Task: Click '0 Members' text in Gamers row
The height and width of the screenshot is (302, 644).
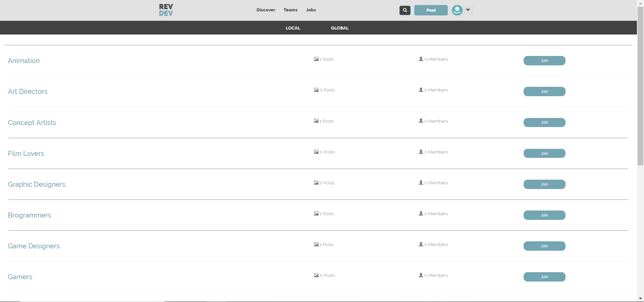Action: 436,276
